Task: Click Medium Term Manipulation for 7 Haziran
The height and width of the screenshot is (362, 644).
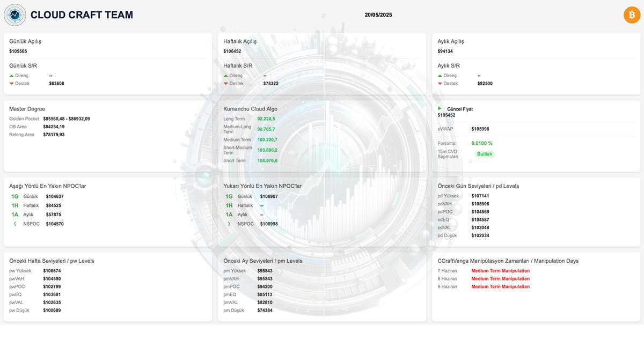Action: (501, 271)
